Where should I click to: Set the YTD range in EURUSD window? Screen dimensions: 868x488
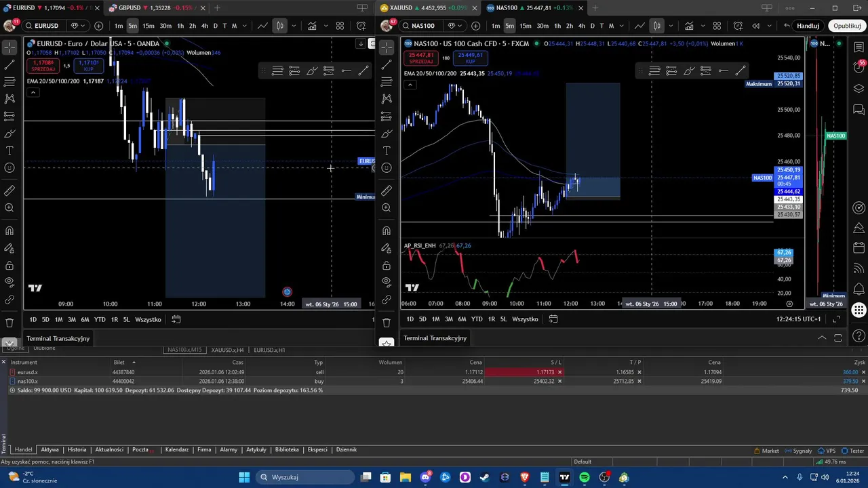(x=100, y=319)
